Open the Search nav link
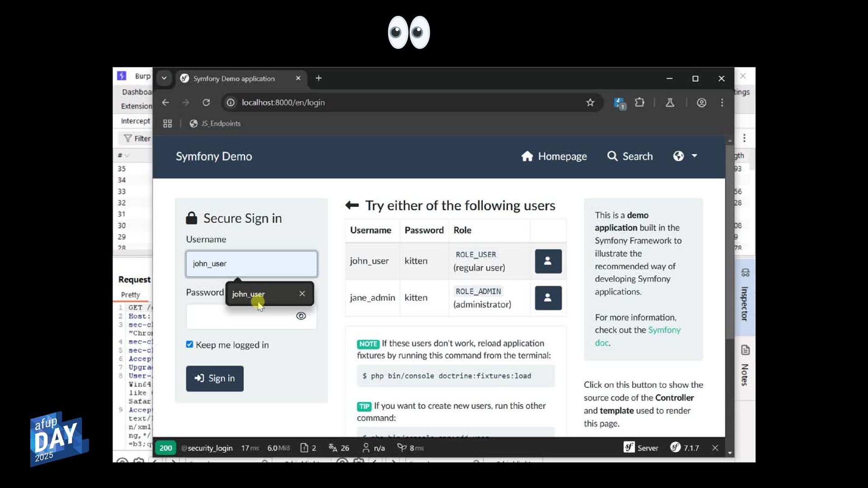The width and height of the screenshot is (868, 488). 630,156
